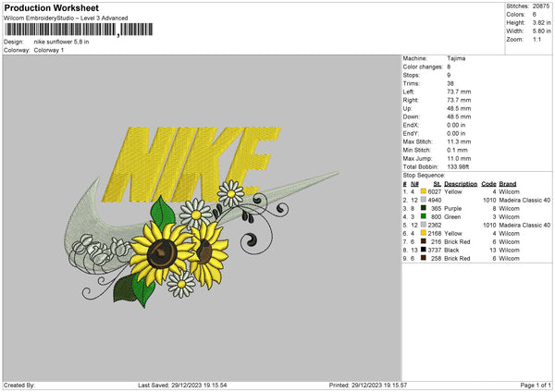Click the 'Black' description in row 8
555x392 pixels.
(451, 251)
